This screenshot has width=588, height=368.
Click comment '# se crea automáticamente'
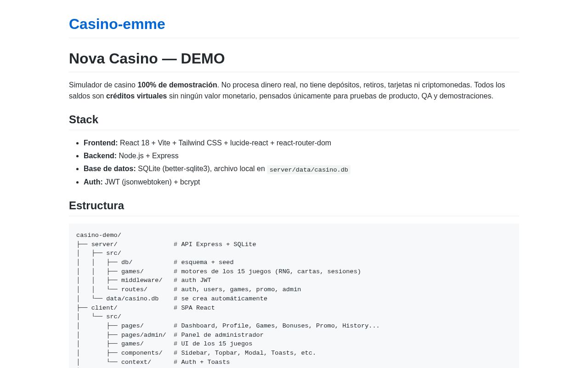(220, 299)
